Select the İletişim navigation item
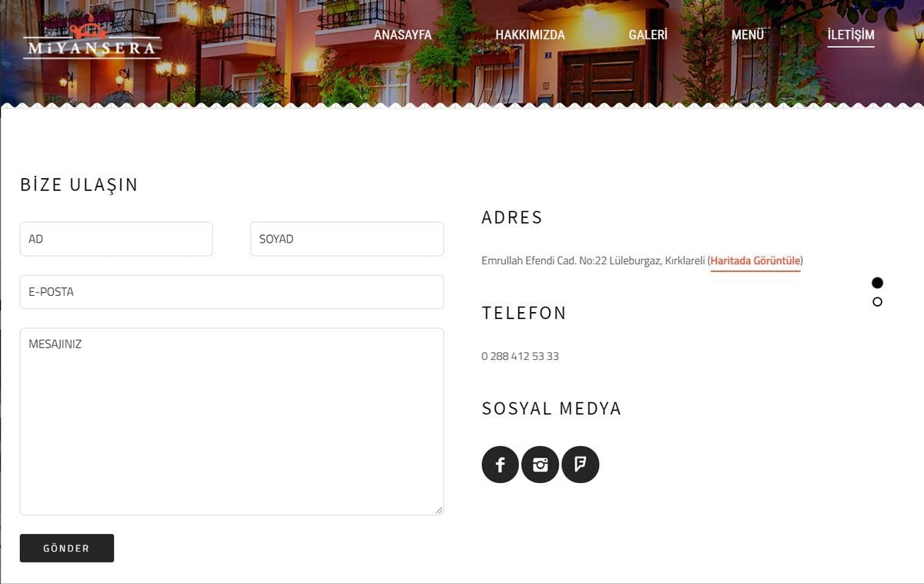The width and height of the screenshot is (924, 584). tap(851, 35)
